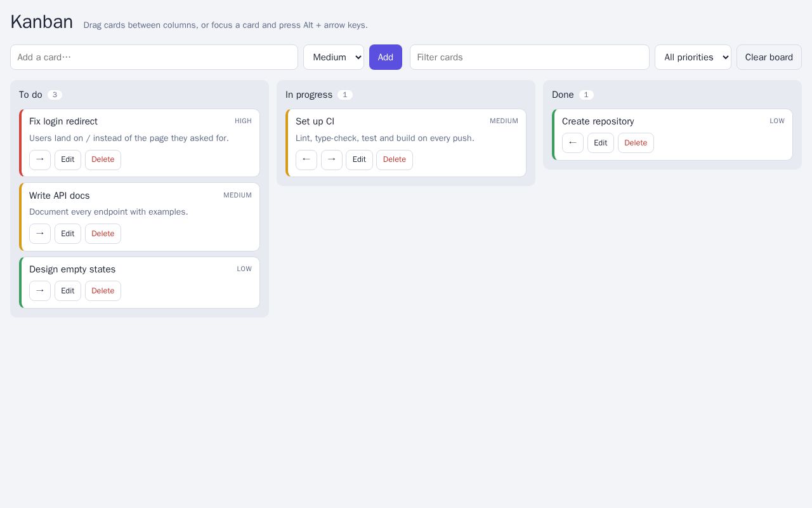Edit the 'Fix login redirect' card
This screenshot has width=812, height=508.
click(x=68, y=160)
